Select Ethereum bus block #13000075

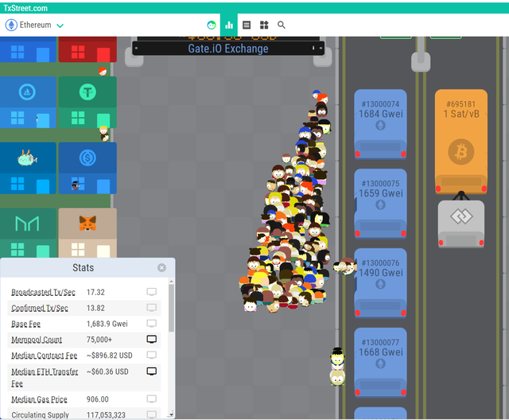(380, 204)
